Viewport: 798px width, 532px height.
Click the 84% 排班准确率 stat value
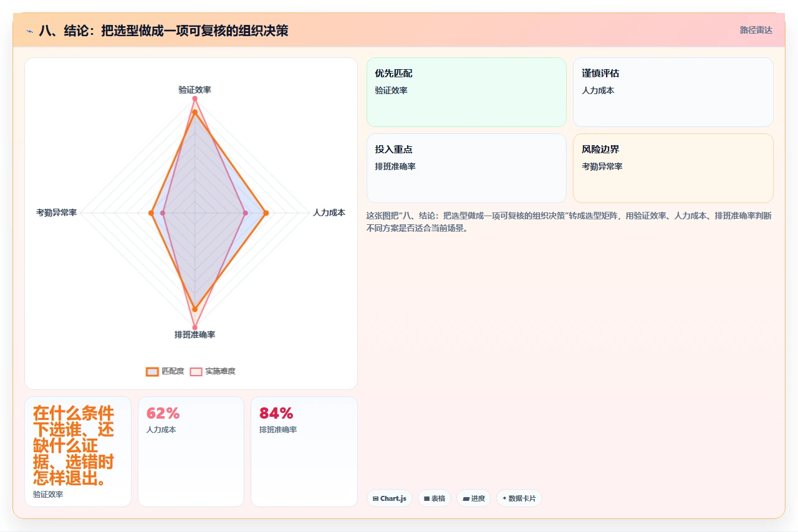276,413
